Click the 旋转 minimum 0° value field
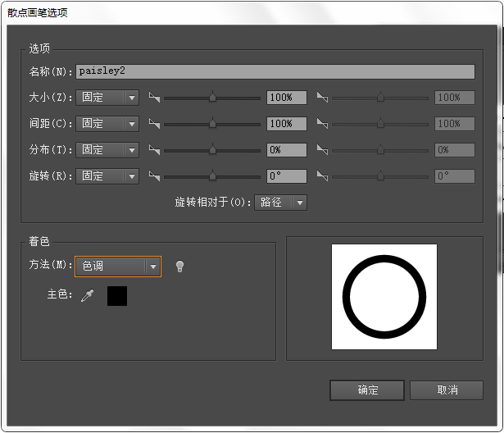This screenshot has height=433, width=504. tap(287, 176)
